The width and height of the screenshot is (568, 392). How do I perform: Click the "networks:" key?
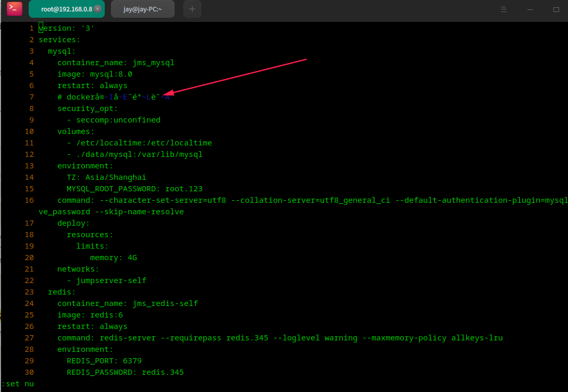pos(78,269)
